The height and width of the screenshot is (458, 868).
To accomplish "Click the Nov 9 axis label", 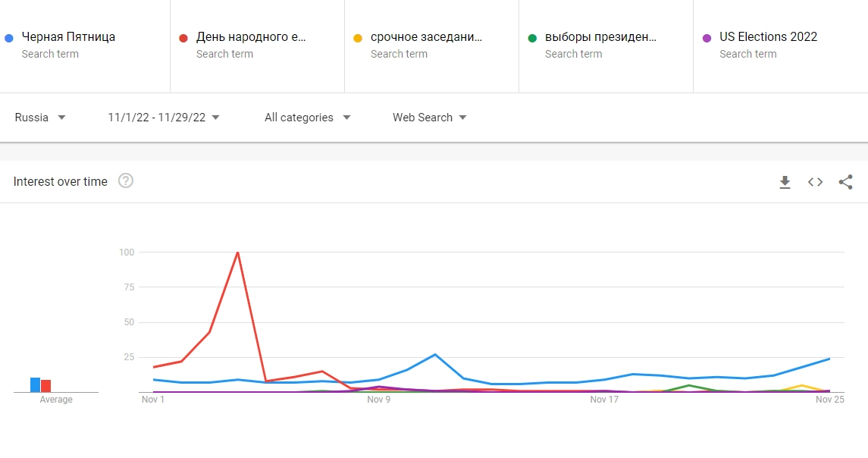I will pyautogui.click(x=378, y=400).
